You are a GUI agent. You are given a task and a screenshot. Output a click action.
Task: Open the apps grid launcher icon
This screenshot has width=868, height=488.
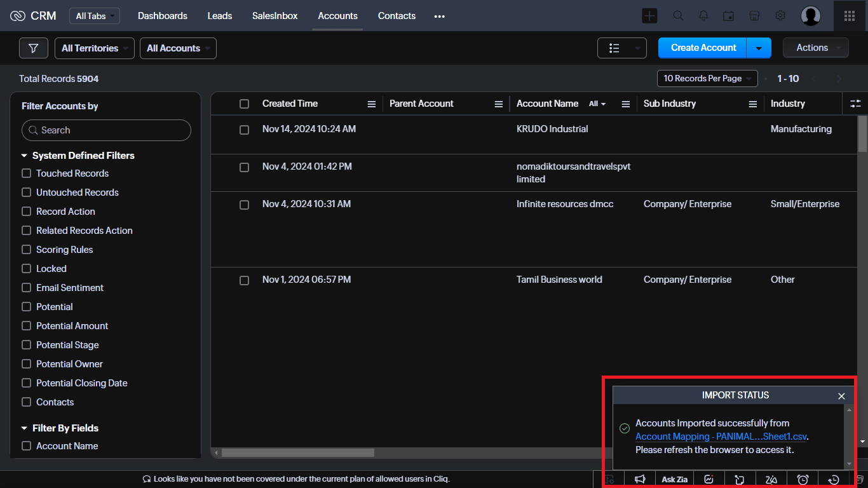click(x=850, y=16)
